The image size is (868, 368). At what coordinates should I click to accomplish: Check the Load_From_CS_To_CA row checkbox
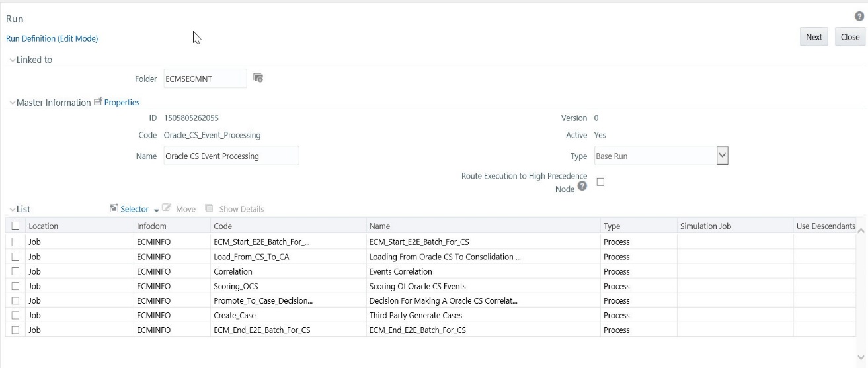[15, 257]
